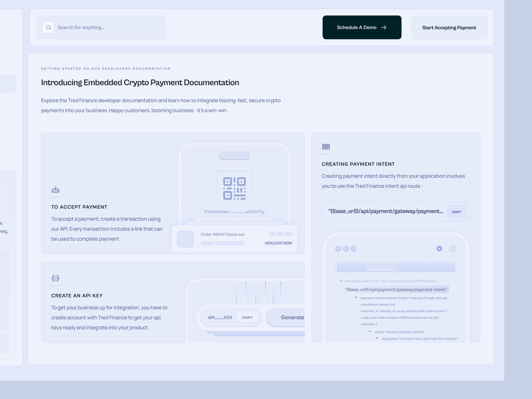This screenshot has width=532, height=399.
Task: Click the CREATE AN API KEY heading
Action: click(x=77, y=296)
